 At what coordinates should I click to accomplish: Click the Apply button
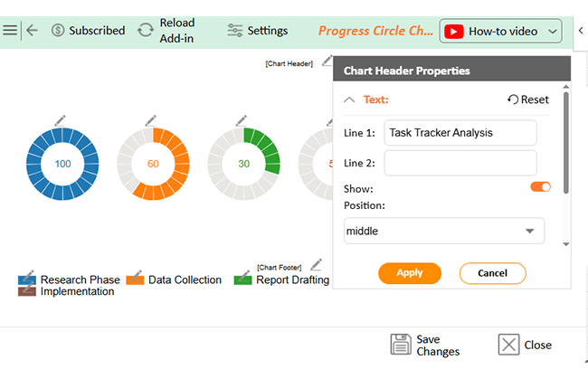coord(409,273)
